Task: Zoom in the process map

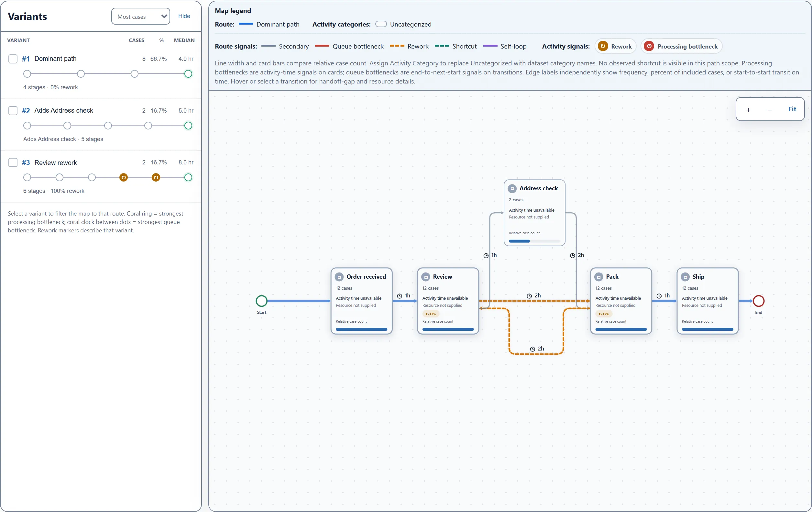Action: coord(748,110)
